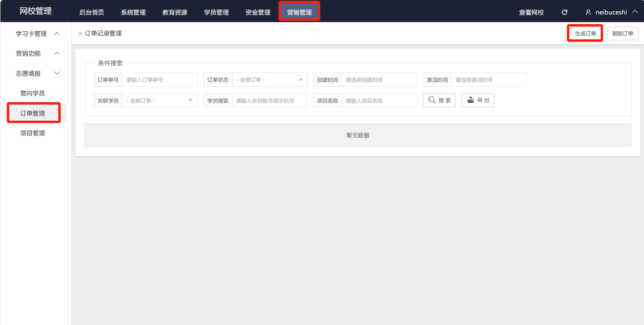
Task: Open the 资金管理 top menu
Action: 258,13
